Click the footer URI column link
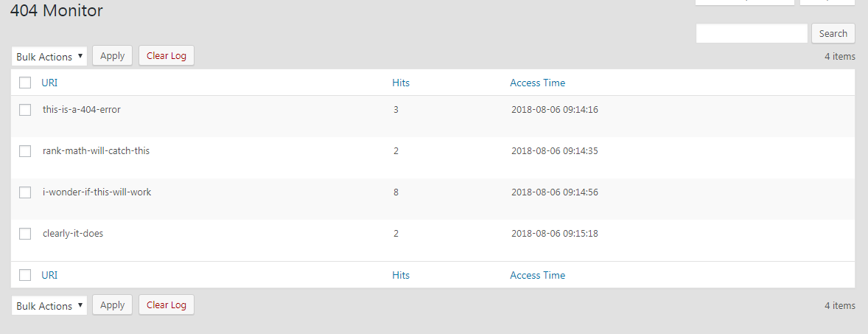Viewport: 868px width, 334px height. click(x=49, y=275)
